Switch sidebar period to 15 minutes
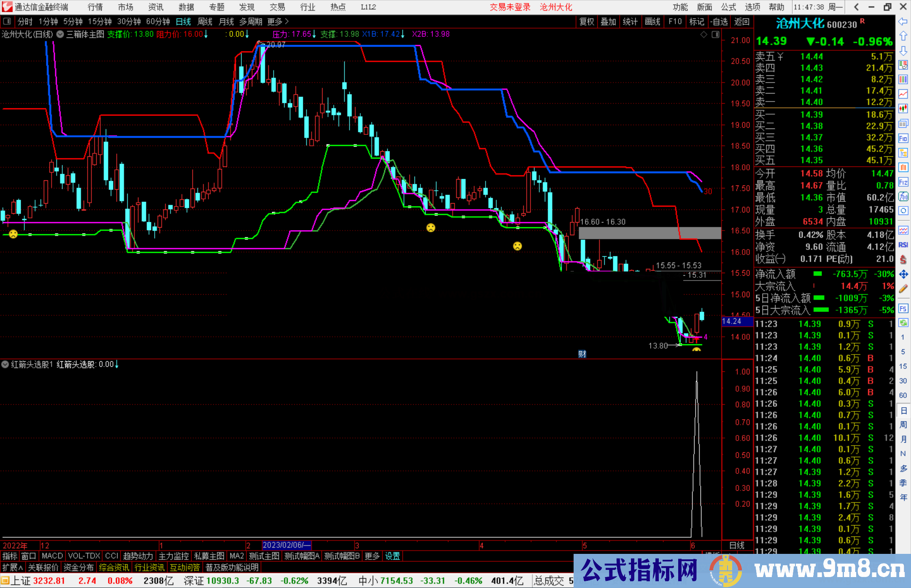Viewport: 911px width, 588px height. 903,366
